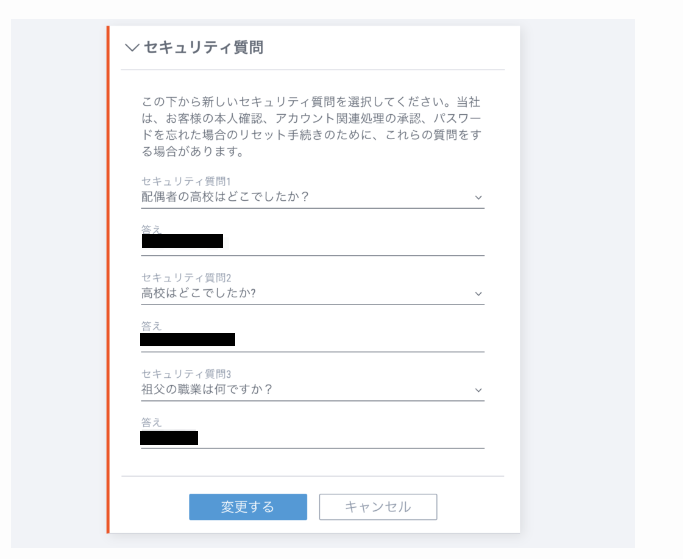
Task: Click the 答え label below question 2
Action: 151,325
